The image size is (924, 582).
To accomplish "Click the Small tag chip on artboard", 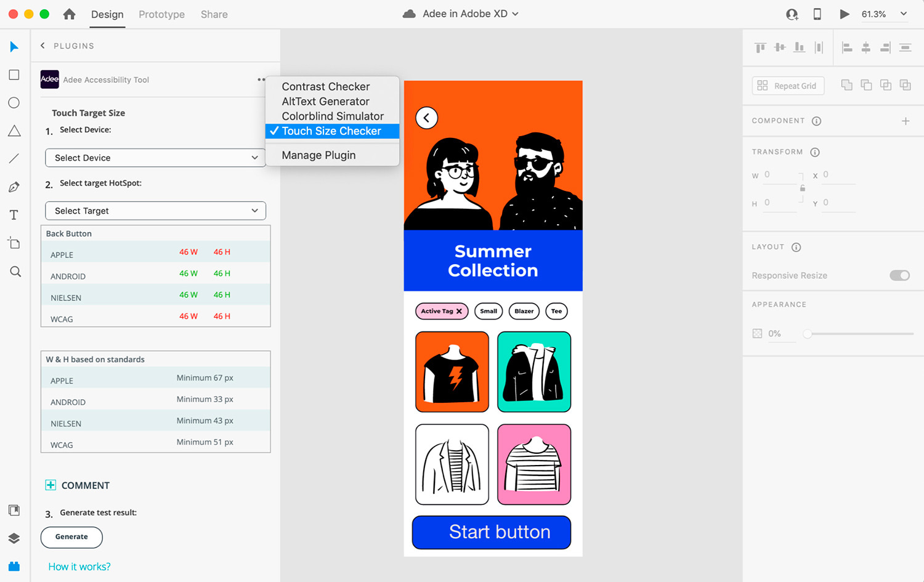I will pos(488,311).
